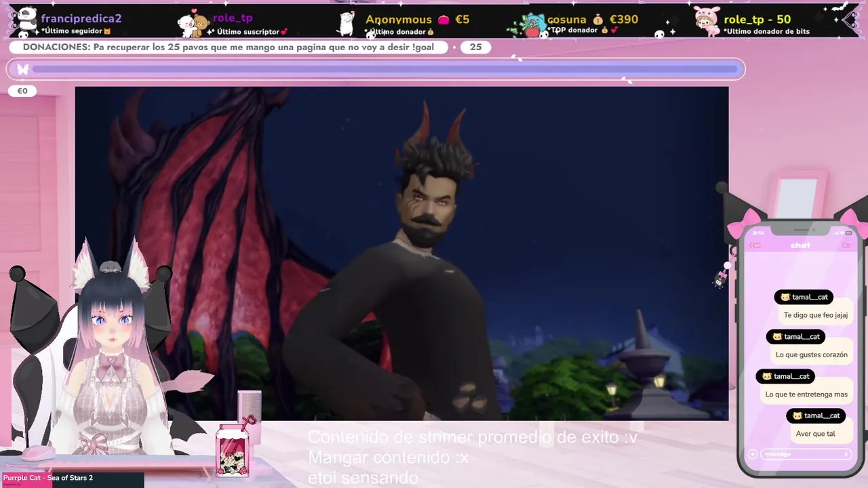Click the 'Aver que tal' chat message
This screenshot has height=488, width=868.
pos(816,434)
